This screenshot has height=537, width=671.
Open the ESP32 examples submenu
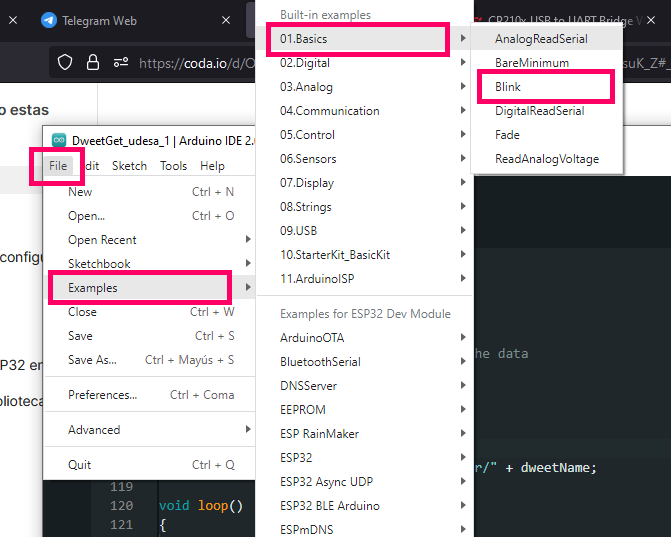[x=365, y=457]
